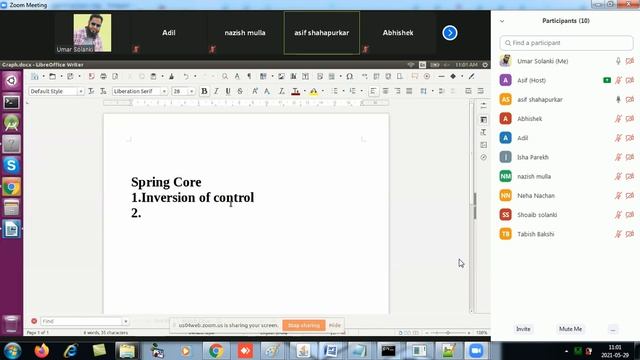640x360 pixels.
Task: Open the font size 28 dropdown
Action: [x=191, y=91]
